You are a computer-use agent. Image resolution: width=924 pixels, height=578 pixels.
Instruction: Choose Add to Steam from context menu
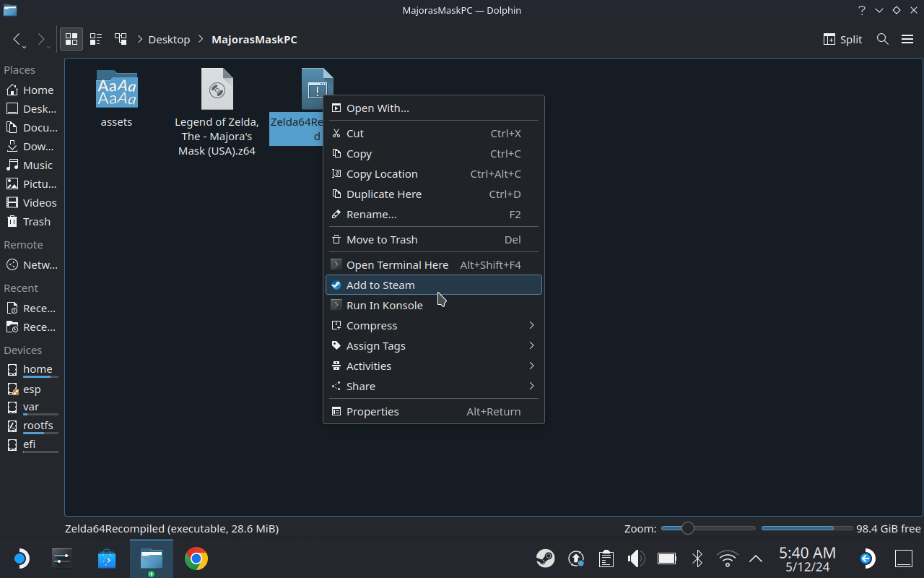[434, 285]
